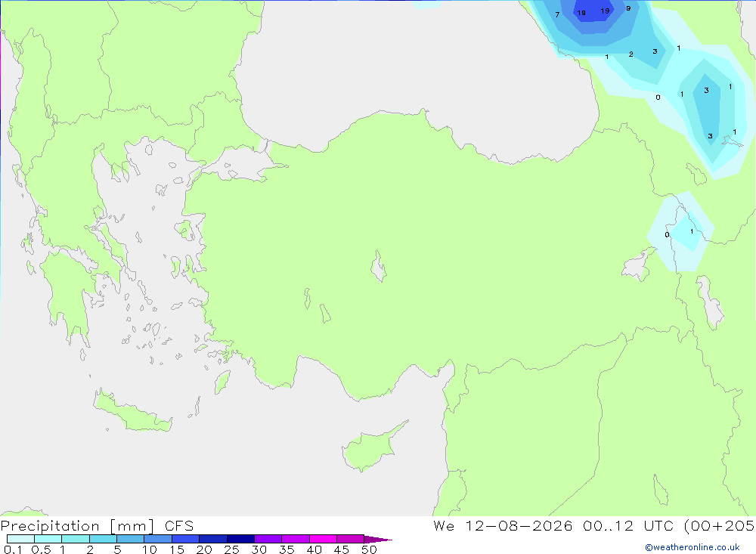The width and height of the screenshot is (756, 554).
Task: Click the "10" legend scale label
Action: click(150, 549)
